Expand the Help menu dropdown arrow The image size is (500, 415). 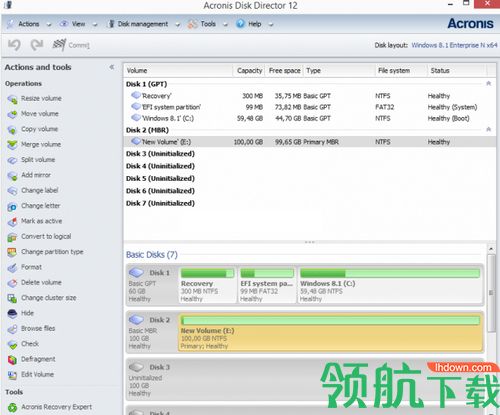pyautogui.click(x=271, y=25)
